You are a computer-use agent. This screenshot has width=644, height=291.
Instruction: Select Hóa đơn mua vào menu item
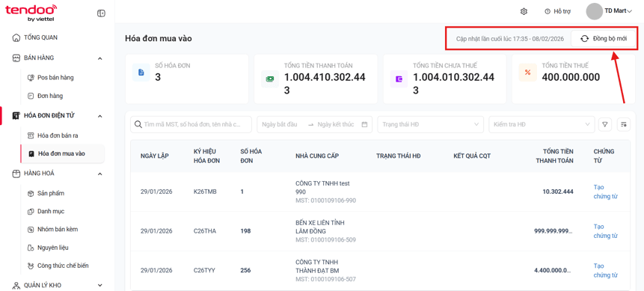[x=62, y=153]
